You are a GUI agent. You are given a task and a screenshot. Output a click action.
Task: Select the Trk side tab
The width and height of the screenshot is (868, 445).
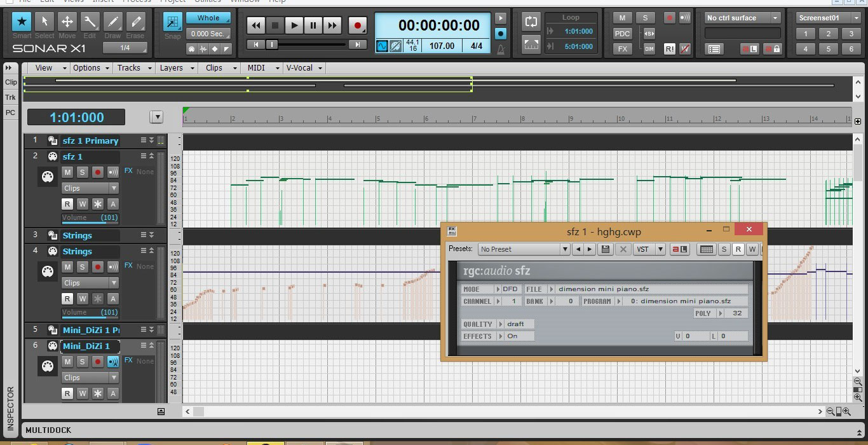(x=11, y=97)
